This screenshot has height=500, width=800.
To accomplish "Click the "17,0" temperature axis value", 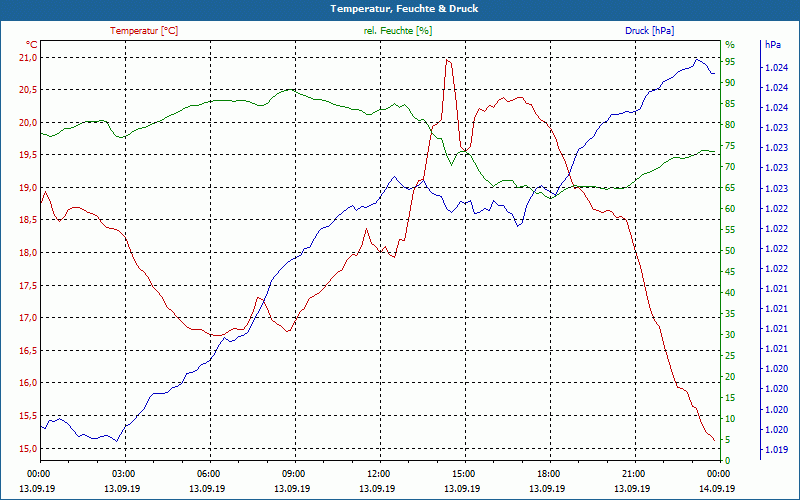I will [29, 318].
